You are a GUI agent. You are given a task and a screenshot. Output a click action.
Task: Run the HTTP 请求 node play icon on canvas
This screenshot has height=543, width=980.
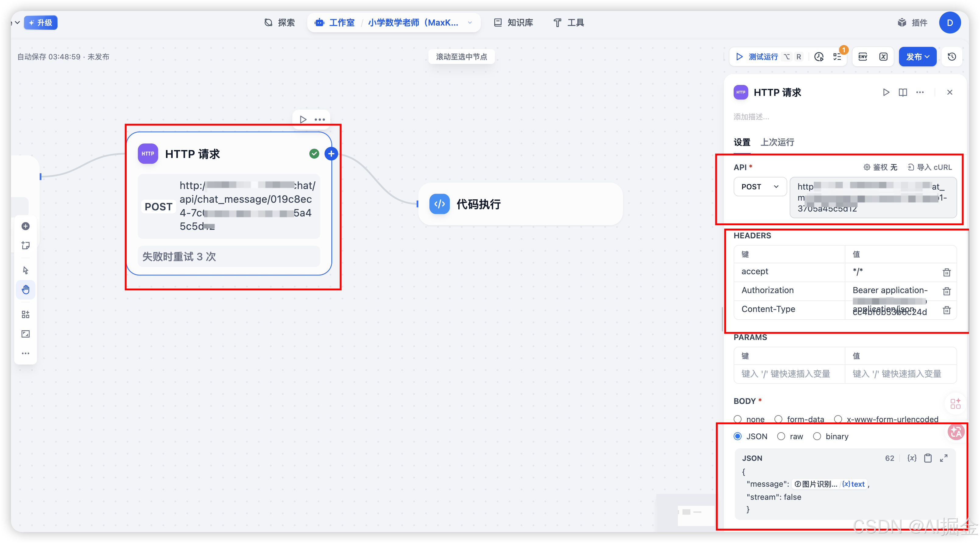click(303, 119)
